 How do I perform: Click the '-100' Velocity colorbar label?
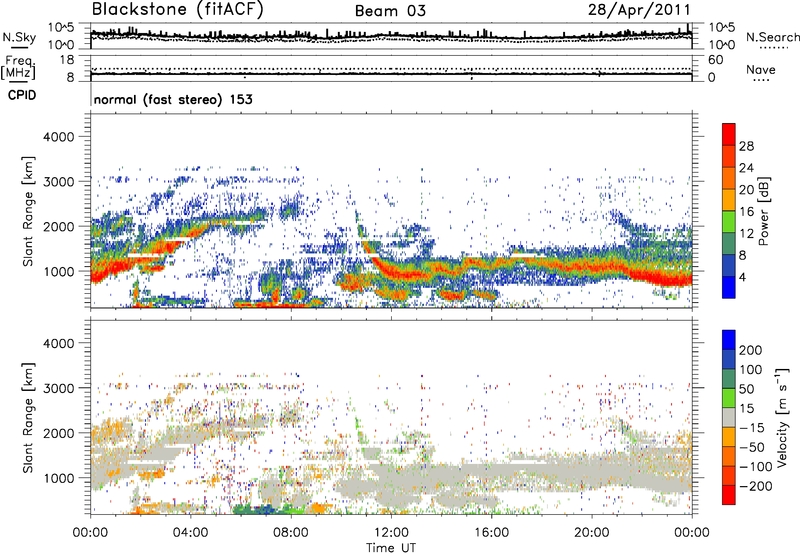(x=755, y=467)
